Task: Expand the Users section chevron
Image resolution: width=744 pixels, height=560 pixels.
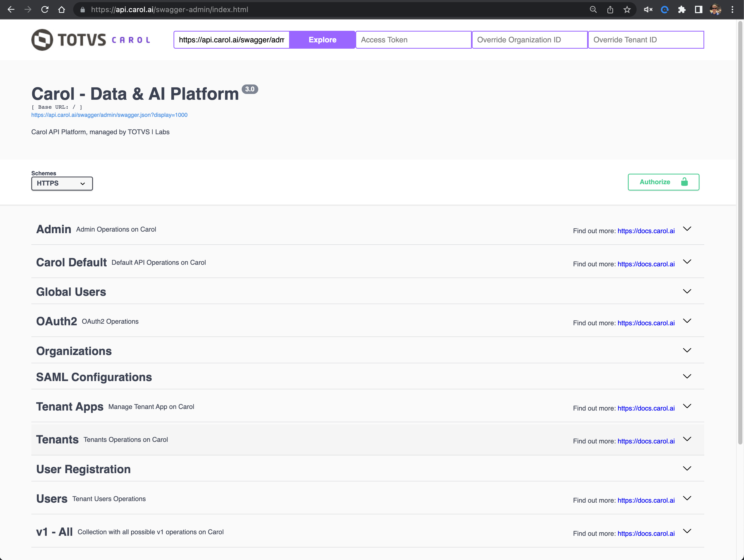Action: tap(687, 498)
